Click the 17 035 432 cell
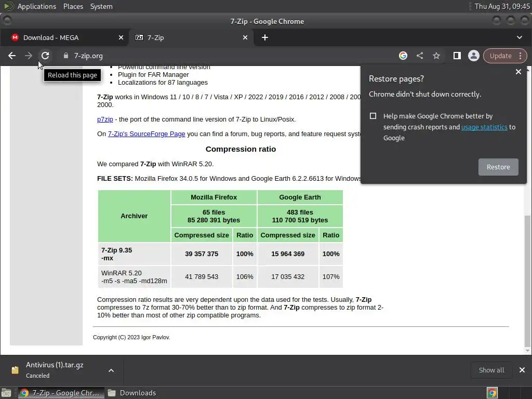532x399 pixels. (288, 277)
